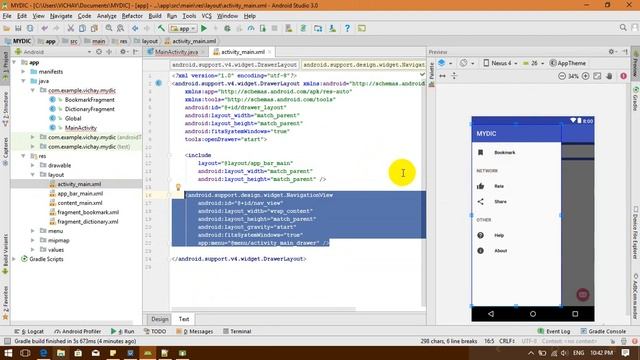640x360 pixels.
Task: Expand the drawable folder
Action: [x=33, y=165]
